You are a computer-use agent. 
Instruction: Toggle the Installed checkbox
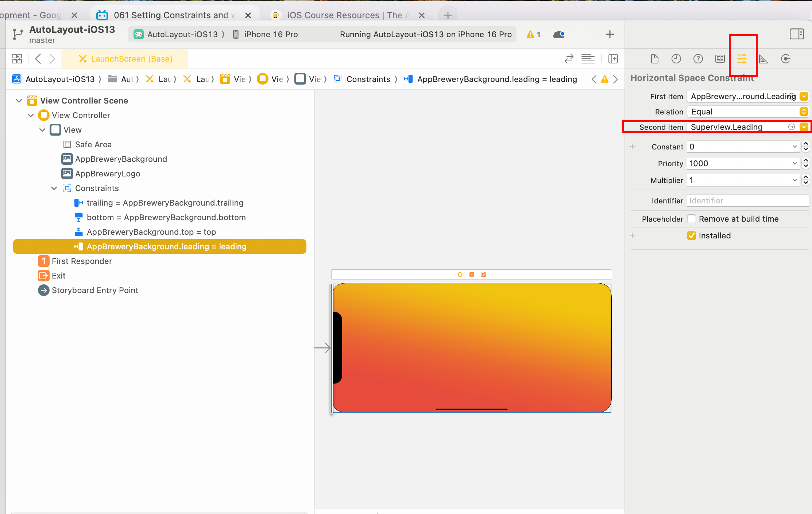coord(691,235)
